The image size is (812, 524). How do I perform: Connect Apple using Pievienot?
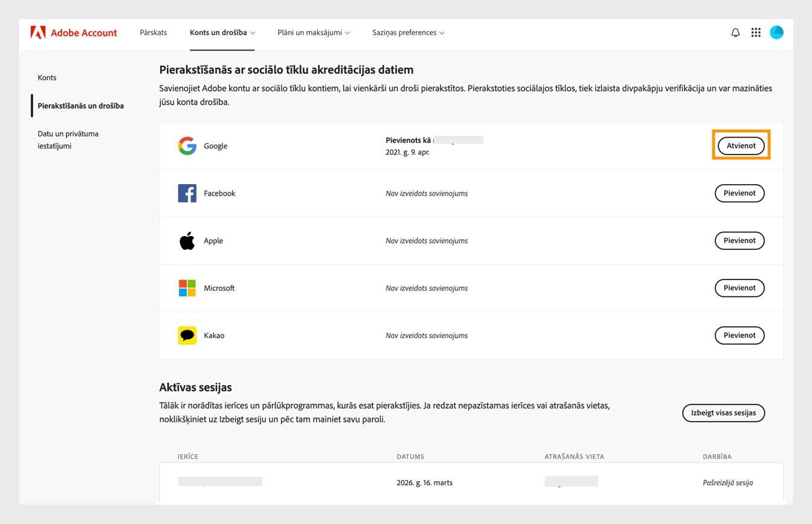[739, 240]
